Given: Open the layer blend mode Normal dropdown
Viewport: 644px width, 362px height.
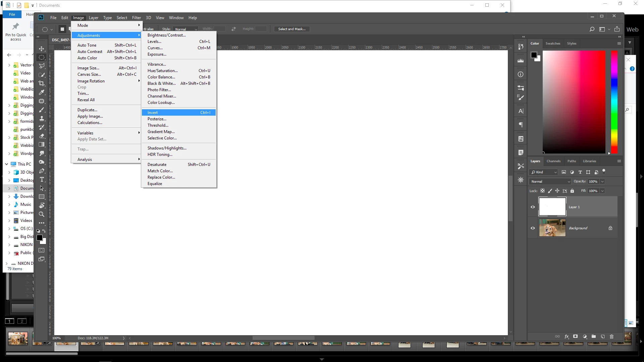Looking at the screenshot, I should [x=550, y=181].
